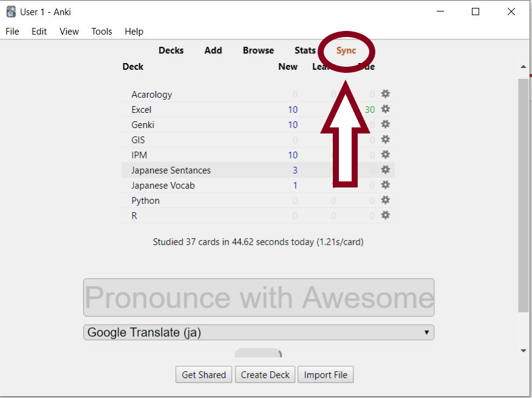
Task: Click the GIS deck gear icon
Action: [385, 140]
